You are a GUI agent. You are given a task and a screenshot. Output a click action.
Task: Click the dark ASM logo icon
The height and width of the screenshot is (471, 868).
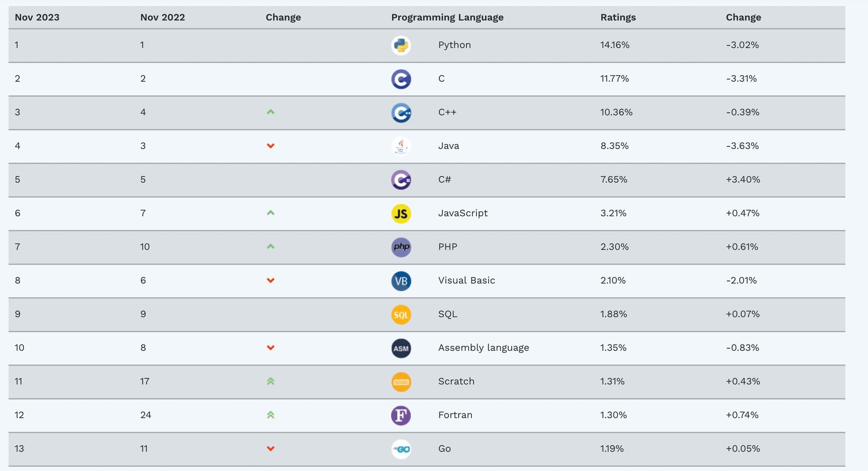click(x=401, y=348)
